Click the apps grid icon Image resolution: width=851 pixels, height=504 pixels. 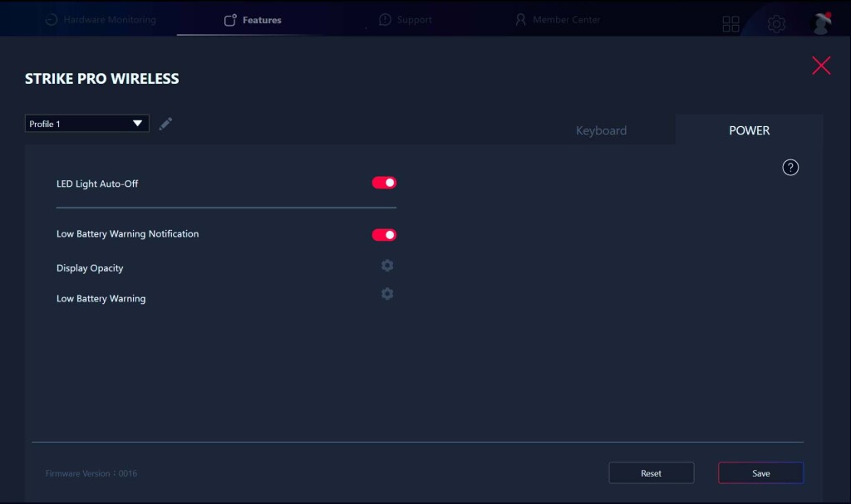pyautogui.click(x=730, y=24)
